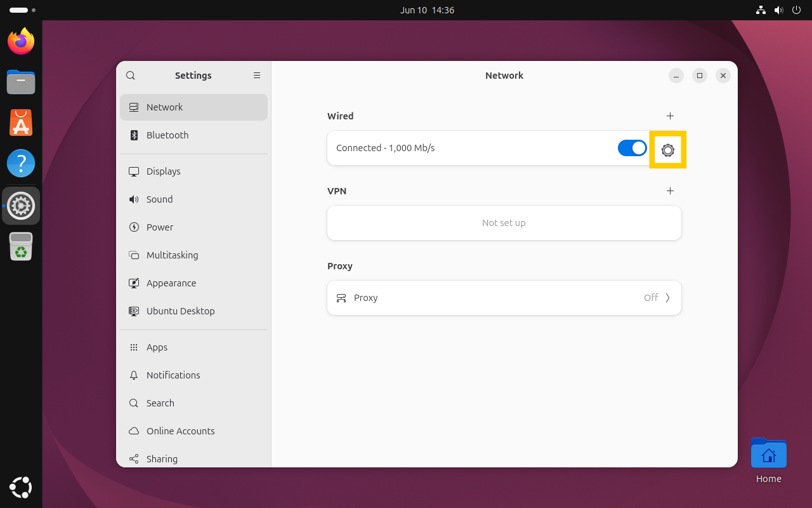This screenshot has width=812, height=508.
Task: Click the VPN 'Not set up' row
Action: point(504,223)
